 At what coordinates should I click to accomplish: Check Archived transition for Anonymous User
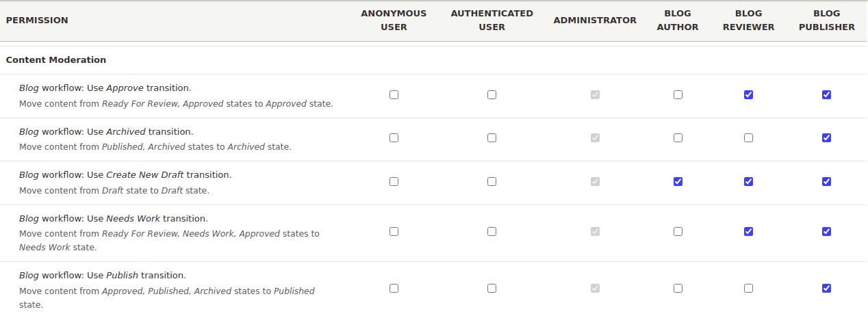[394, 138]
